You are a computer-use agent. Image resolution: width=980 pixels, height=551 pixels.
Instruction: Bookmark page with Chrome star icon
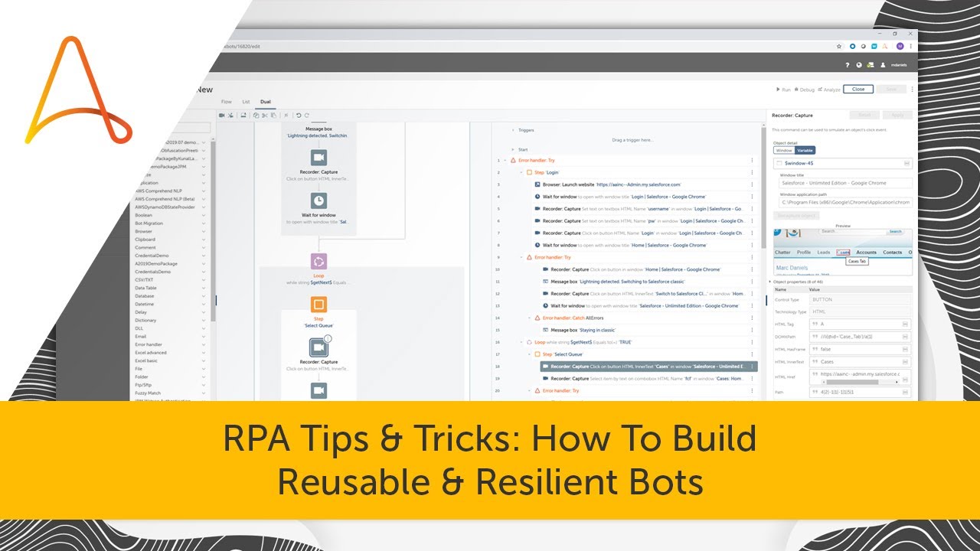click(840, 46)
